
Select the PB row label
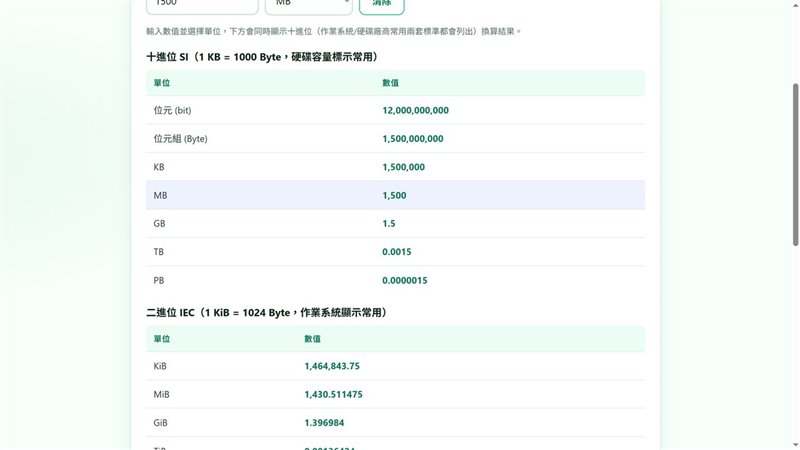159,281
